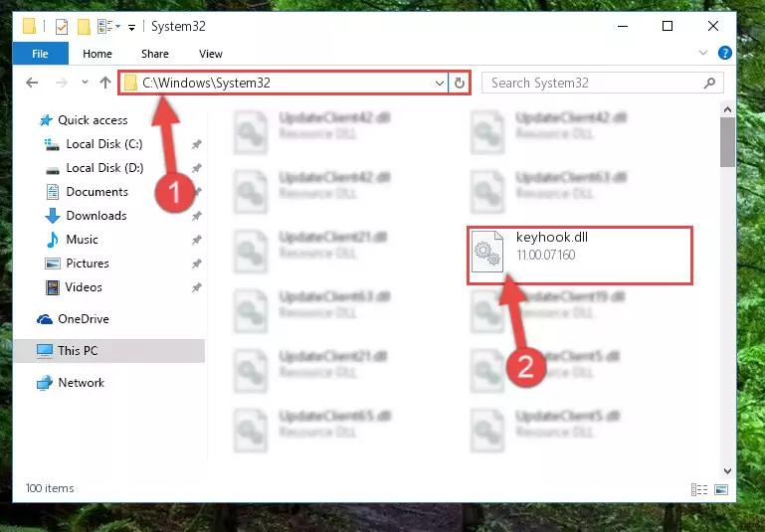
Task: Click the vertical scrollbar thumb
Action: [727, 142]
